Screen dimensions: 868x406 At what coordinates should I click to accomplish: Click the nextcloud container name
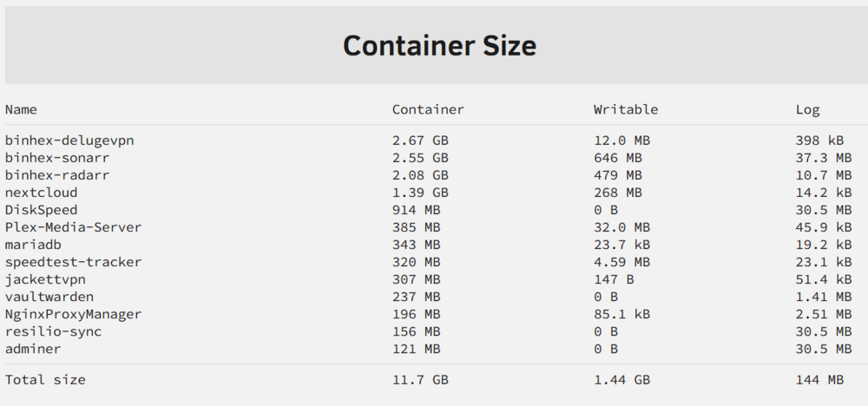pos(42,193)
